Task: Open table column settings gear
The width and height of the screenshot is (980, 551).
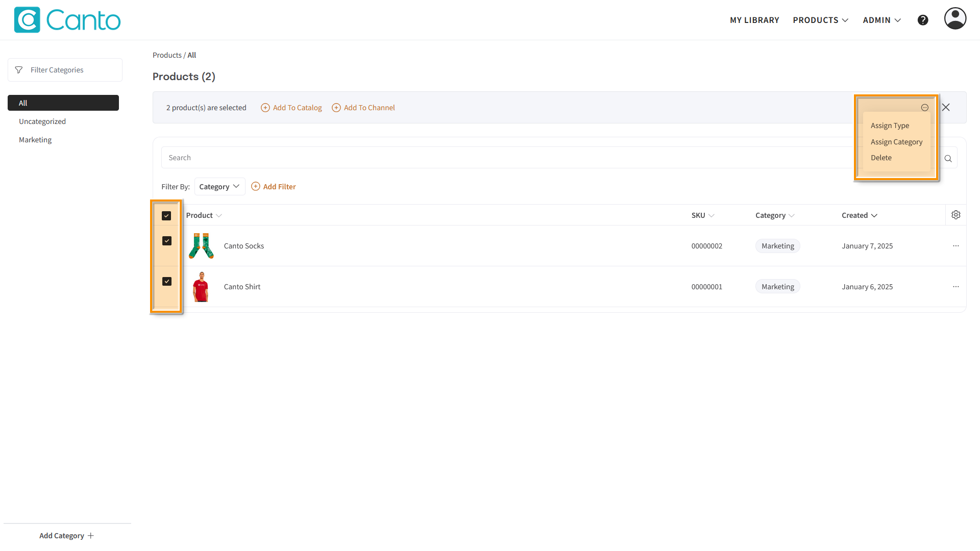Action: 956,215
